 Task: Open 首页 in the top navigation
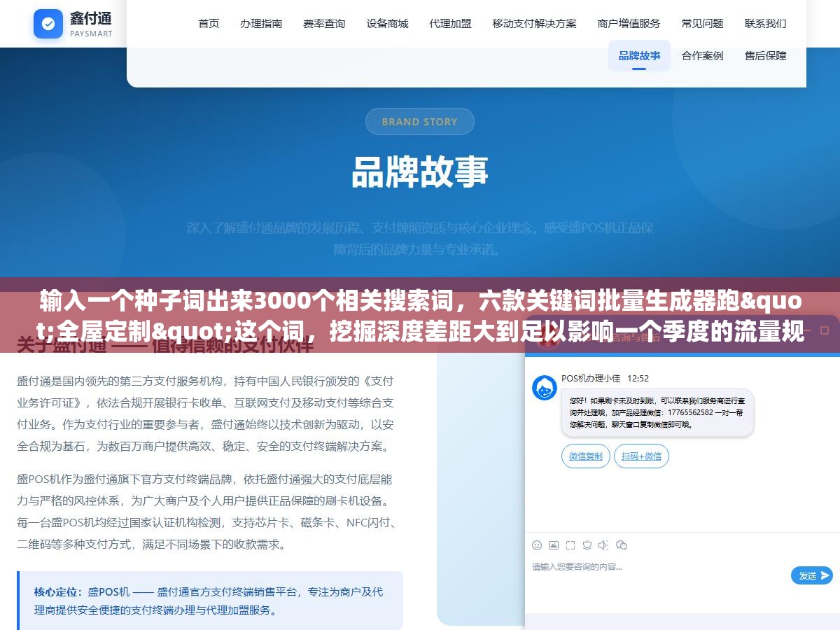tap(209, 23)
